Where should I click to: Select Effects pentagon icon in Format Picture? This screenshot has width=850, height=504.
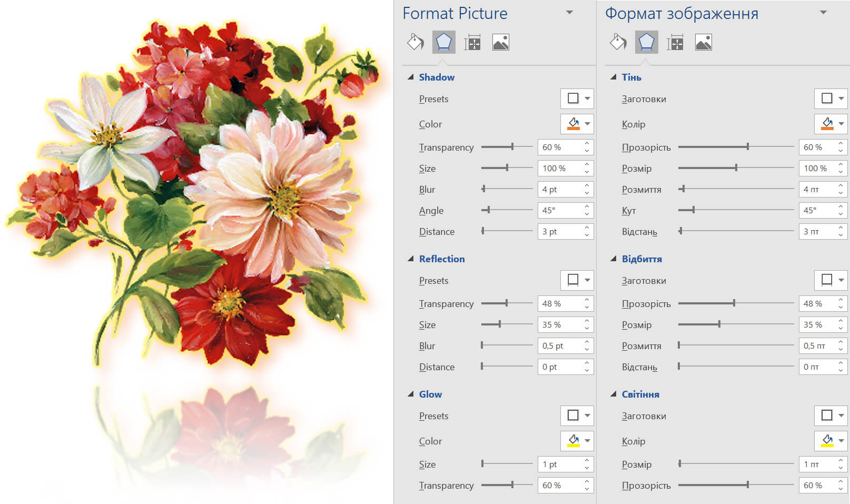pos(443,42)
